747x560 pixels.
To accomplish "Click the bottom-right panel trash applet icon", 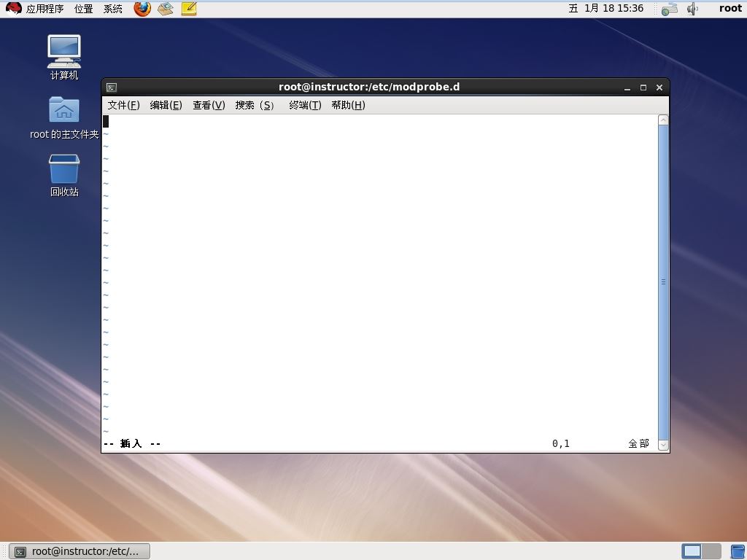I will 738,552.
